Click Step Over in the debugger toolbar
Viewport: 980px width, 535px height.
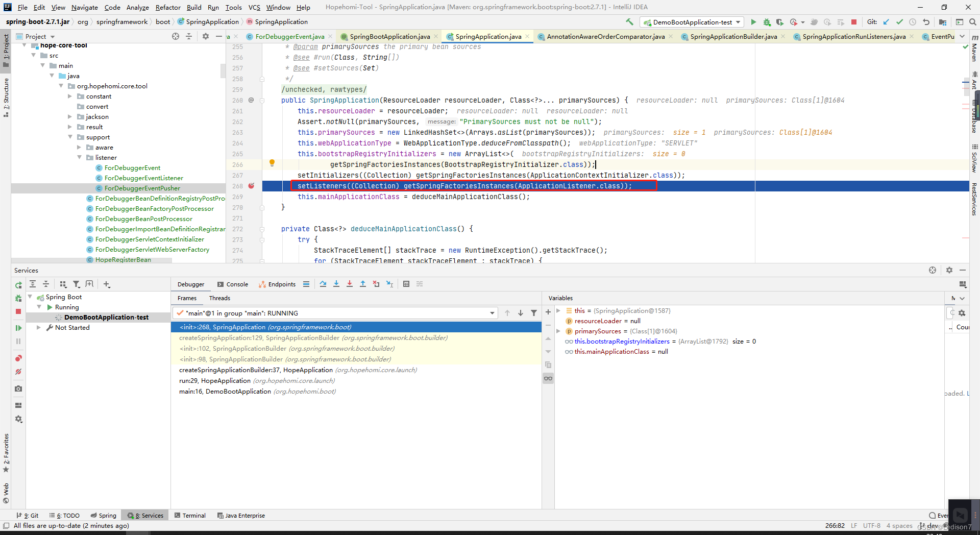click(x=323, y=284)
